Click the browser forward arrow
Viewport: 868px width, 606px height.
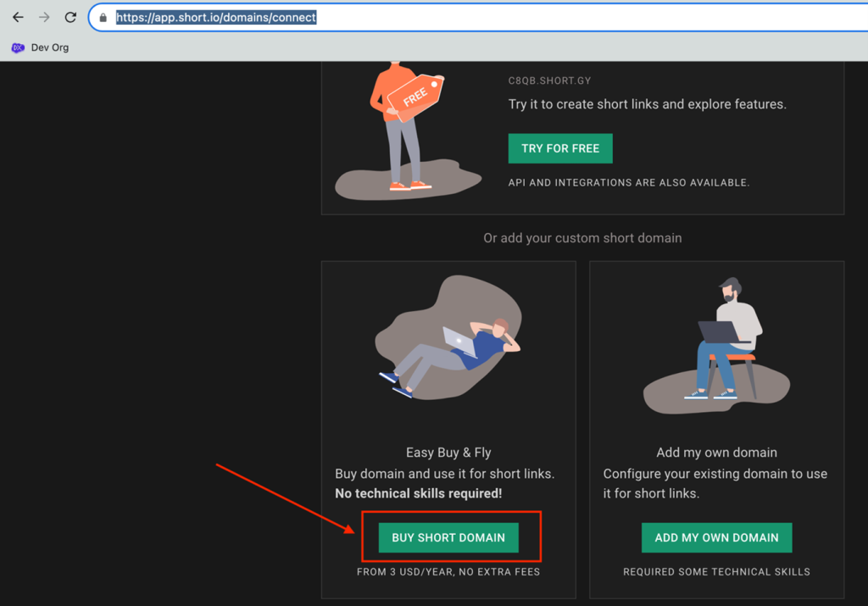click(x=44, y=17)
